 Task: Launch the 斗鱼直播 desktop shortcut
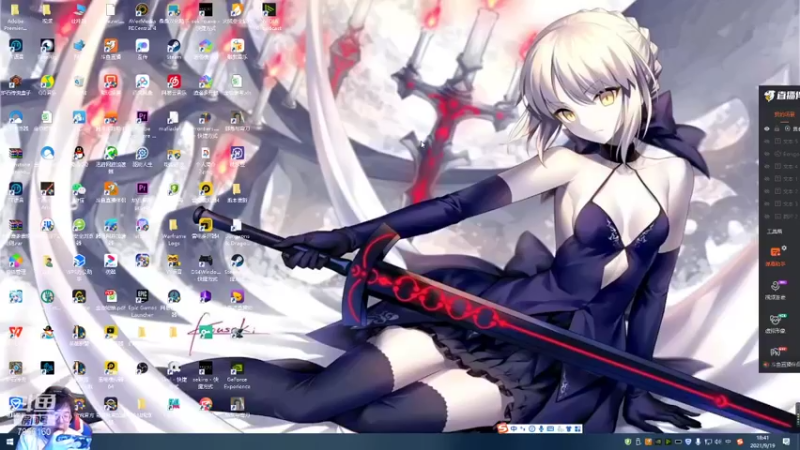[x=110, y=46]
